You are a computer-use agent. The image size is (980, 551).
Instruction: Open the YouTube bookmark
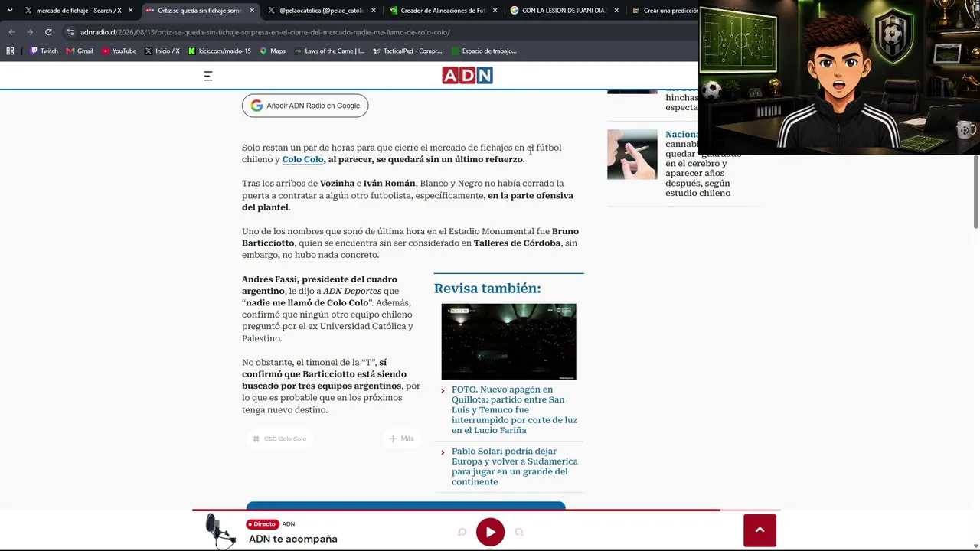(x=119, y=51)
